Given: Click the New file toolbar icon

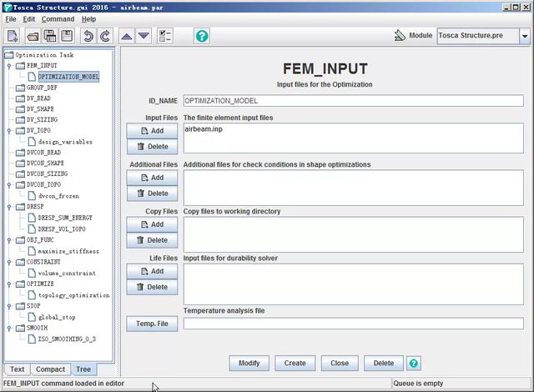Looking at the screenshot, I should (13, 36).
